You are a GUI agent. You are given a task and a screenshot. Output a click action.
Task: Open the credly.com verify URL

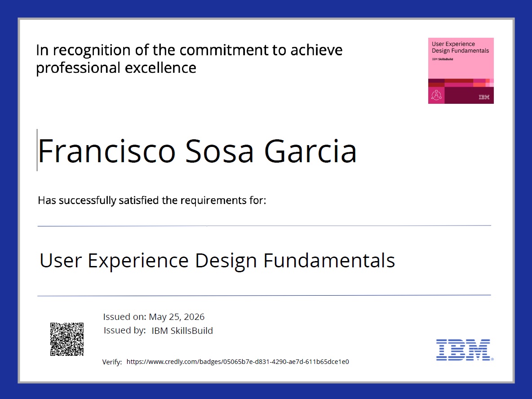238,362
